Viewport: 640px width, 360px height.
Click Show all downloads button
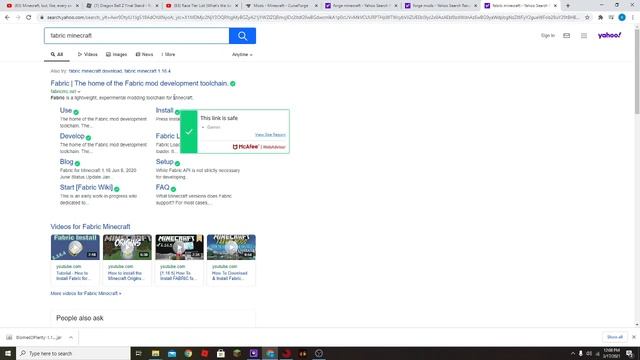click(615, 337)
